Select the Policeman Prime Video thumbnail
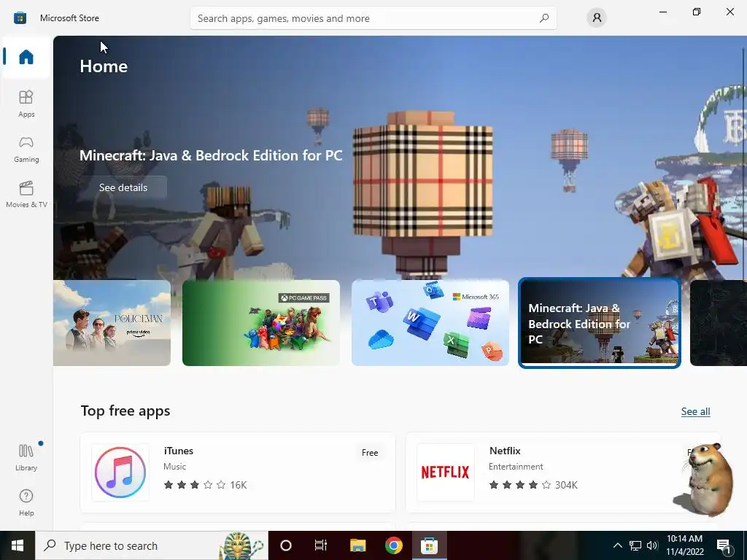Image resolution: width=747 pixels, height=560 pixels. click(x=112, y=323)
